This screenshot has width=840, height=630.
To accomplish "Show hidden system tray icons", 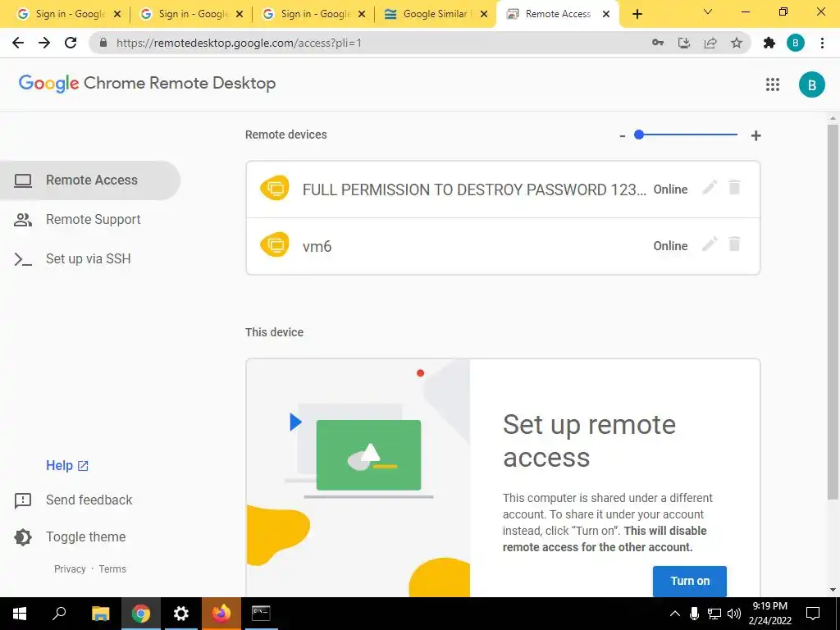I will tap(675, 614).
